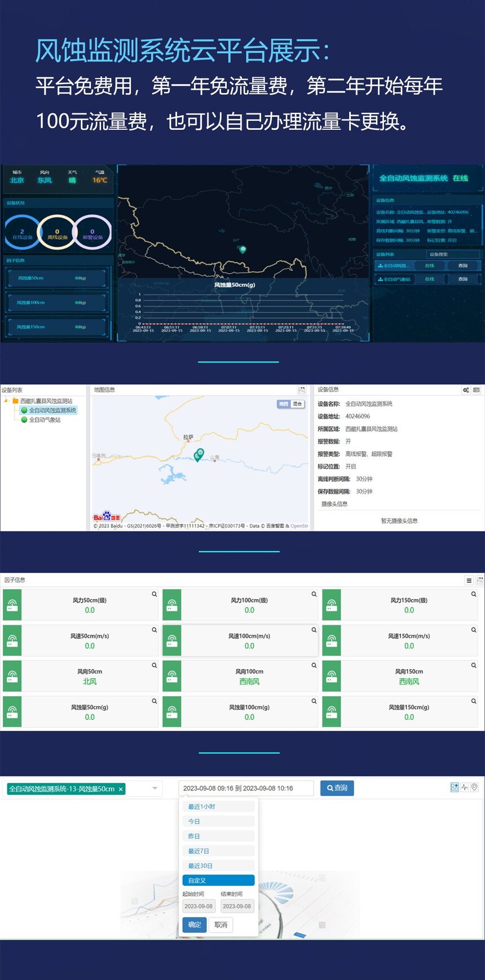Click device marker on the light Baidu map
Viewport: 485px width, 980px height.
[x=199, y=454]
